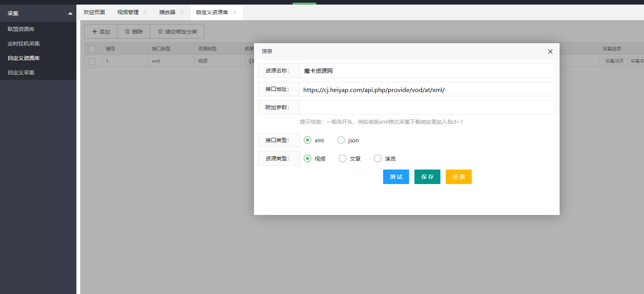This screenshot has width=644, height=294.
Task: Close the 自定义资源库 tab using its X
Action: (235, 13)
